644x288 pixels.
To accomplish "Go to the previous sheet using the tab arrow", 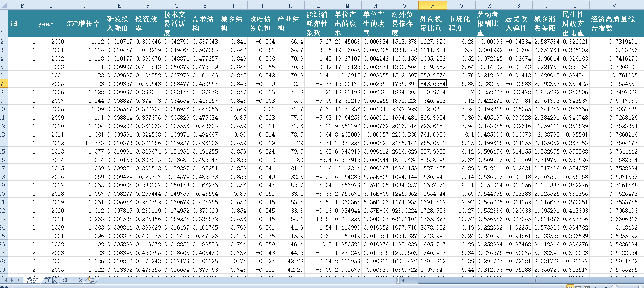I will tap(6, 280).
